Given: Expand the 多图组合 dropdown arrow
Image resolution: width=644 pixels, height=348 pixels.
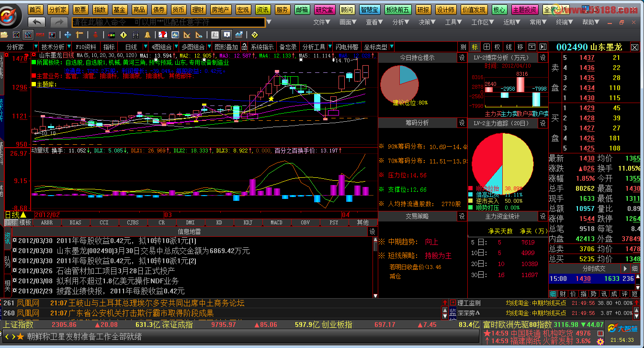Looking at the screenshot, I should click(208, 47).
